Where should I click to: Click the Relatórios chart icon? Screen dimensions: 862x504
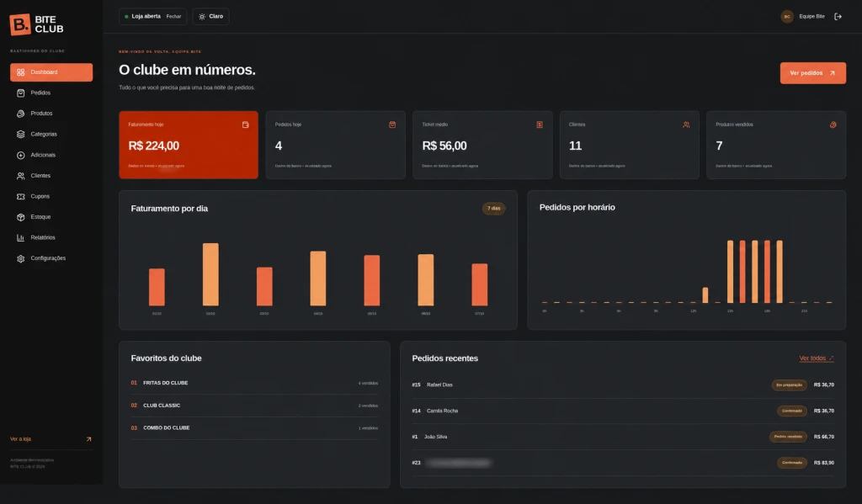click(x=21, y=237)
